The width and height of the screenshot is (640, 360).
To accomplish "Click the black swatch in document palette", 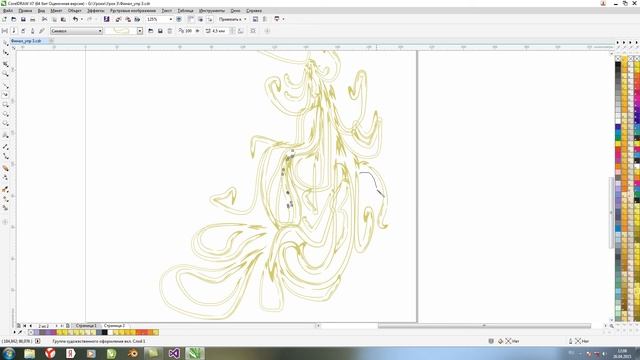I will click(x=104, y=332).
